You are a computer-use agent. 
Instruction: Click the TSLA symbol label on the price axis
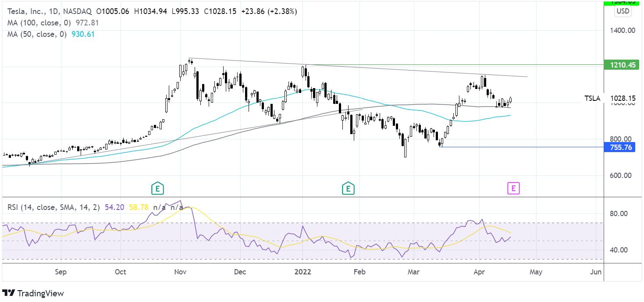click(594, 99)
